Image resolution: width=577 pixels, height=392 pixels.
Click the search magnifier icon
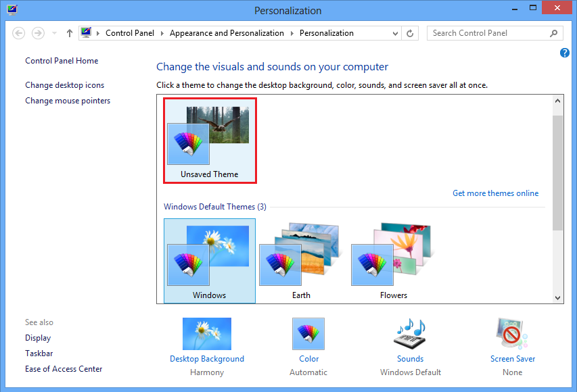pyautogui.click(x=553, y=34)
